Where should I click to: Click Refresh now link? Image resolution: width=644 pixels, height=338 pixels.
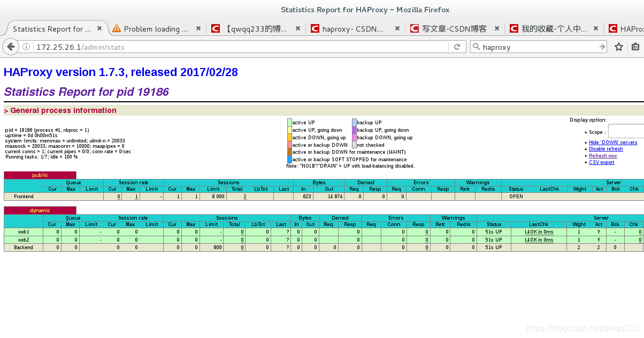[x=603, y=156]
